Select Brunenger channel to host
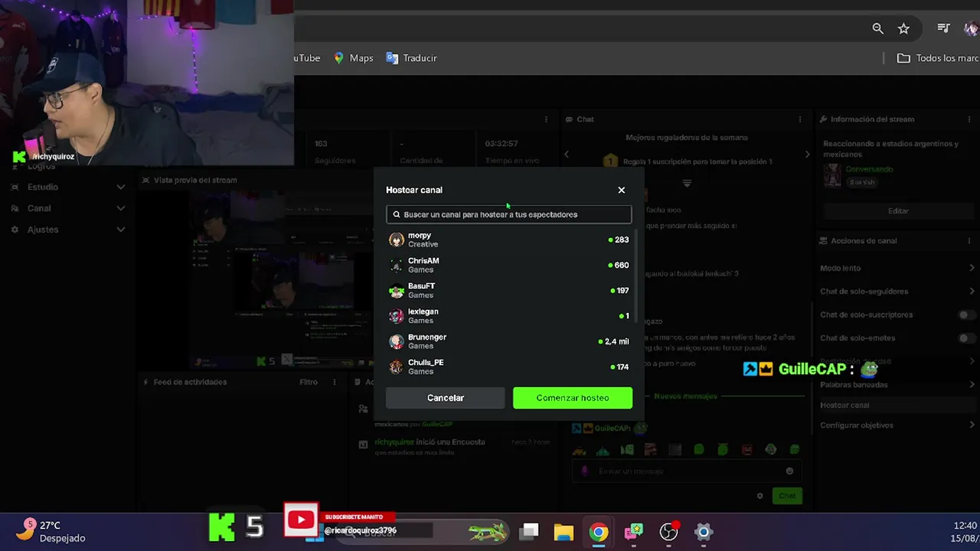The image size is (980, 551). pyautogui.click(x=509, y=341)
